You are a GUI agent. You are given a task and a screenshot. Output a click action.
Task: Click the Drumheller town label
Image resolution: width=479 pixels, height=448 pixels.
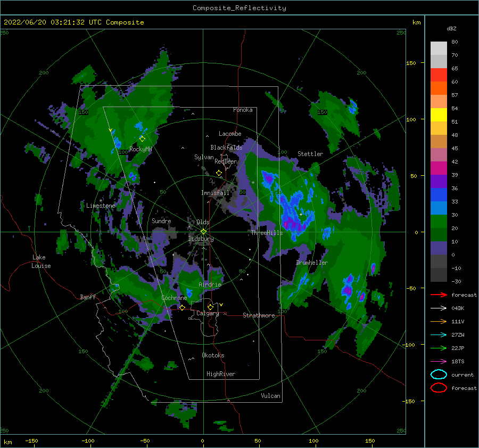pyautogui.click(x=312, y=263)
